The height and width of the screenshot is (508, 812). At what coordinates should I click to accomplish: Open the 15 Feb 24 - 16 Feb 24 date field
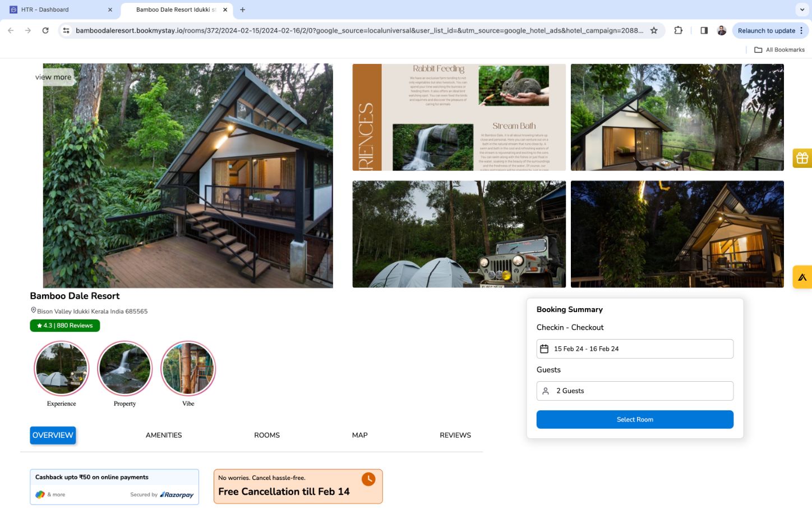point(635,349)
